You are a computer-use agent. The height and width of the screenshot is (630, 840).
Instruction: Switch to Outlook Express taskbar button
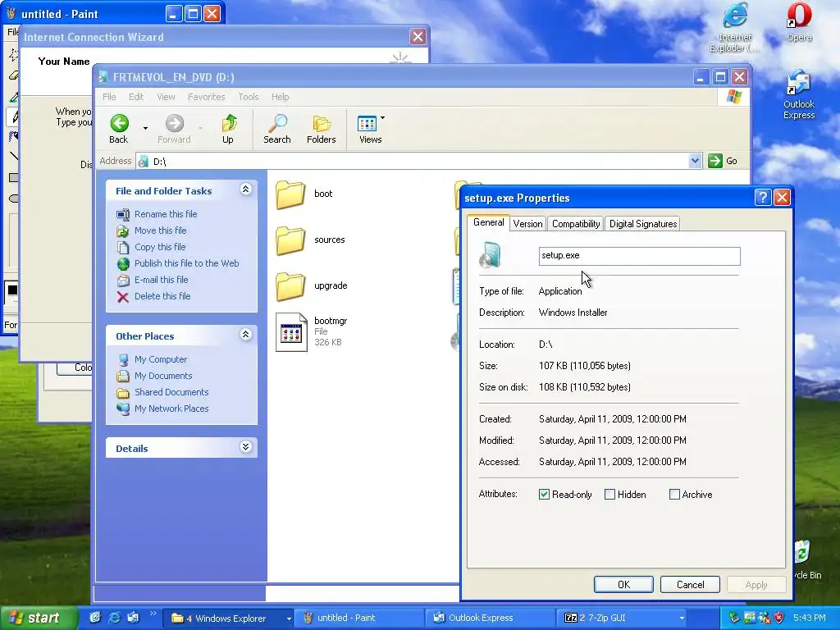(489, 619)
